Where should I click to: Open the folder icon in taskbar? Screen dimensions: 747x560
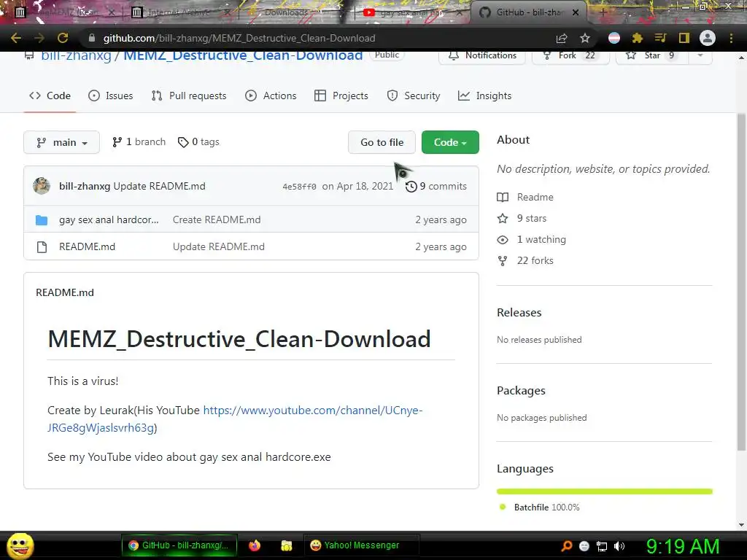pyautogui.click(x=286, y=545)
